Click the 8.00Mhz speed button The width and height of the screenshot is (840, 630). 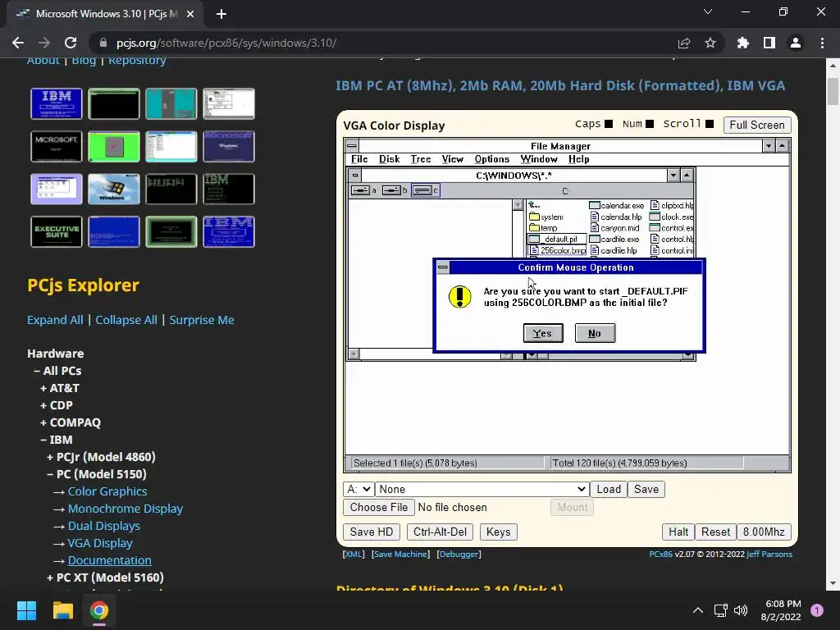coord(764,532)
